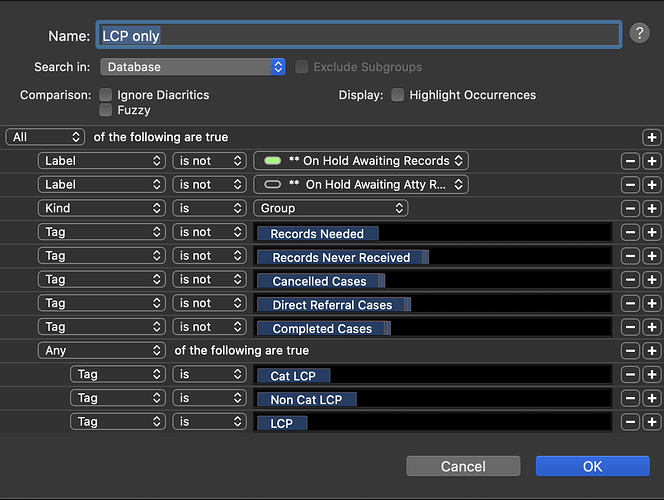Change operator for Non Cat LCP tag row
Image resolution: width=664 pixels, height=500 pixels.
tap(210, 398)
